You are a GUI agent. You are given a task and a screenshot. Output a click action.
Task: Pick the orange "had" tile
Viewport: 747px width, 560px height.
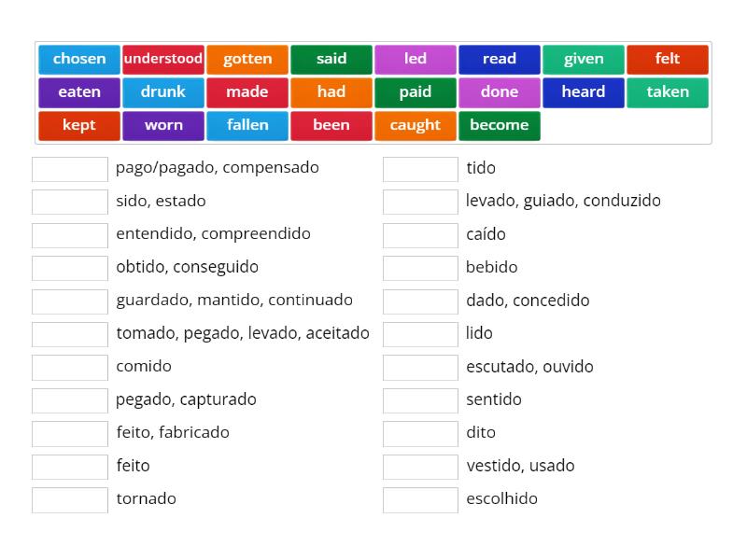[x=331, y=91]
